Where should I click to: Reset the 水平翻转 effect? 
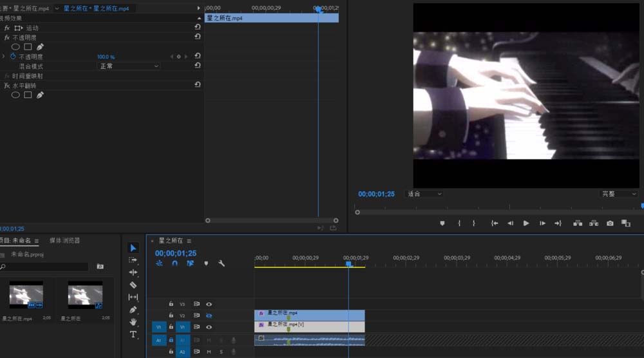click(198, 84)
